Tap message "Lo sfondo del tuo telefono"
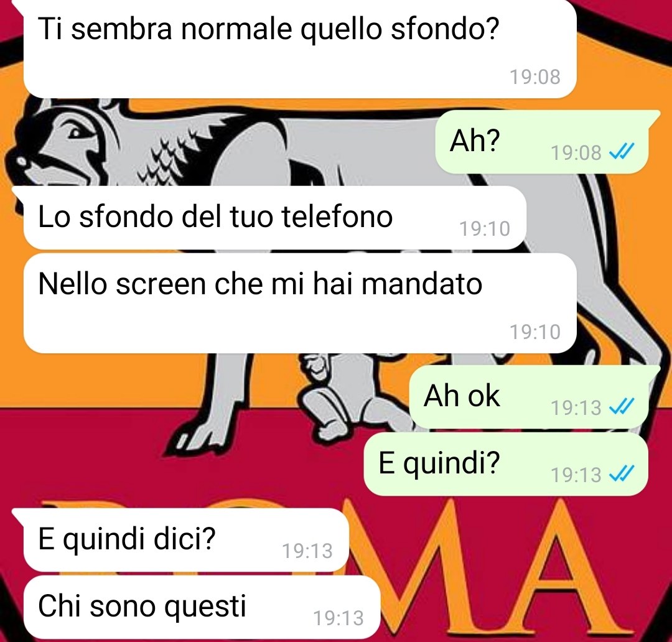Image resolution: width=672 pixels, height=642 pixels. click(x=275, y=218)
